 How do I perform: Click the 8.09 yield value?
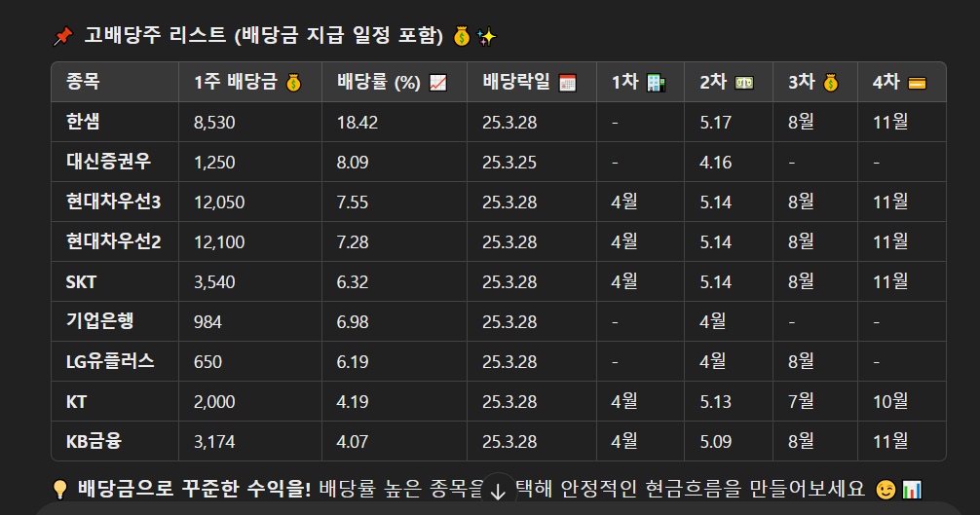coord(353,163)
